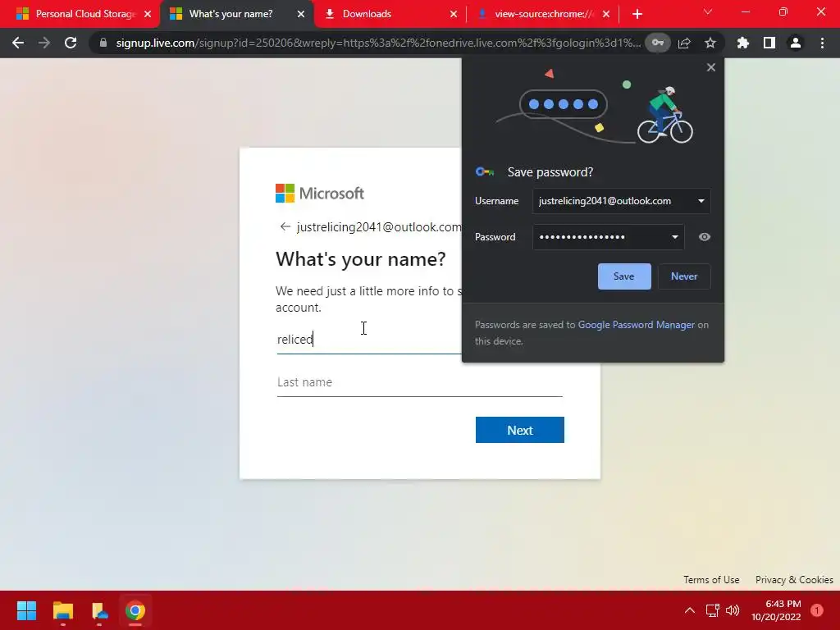Click the site lock icon
Screen dimensions: 840x630
(x=103, y=43)
